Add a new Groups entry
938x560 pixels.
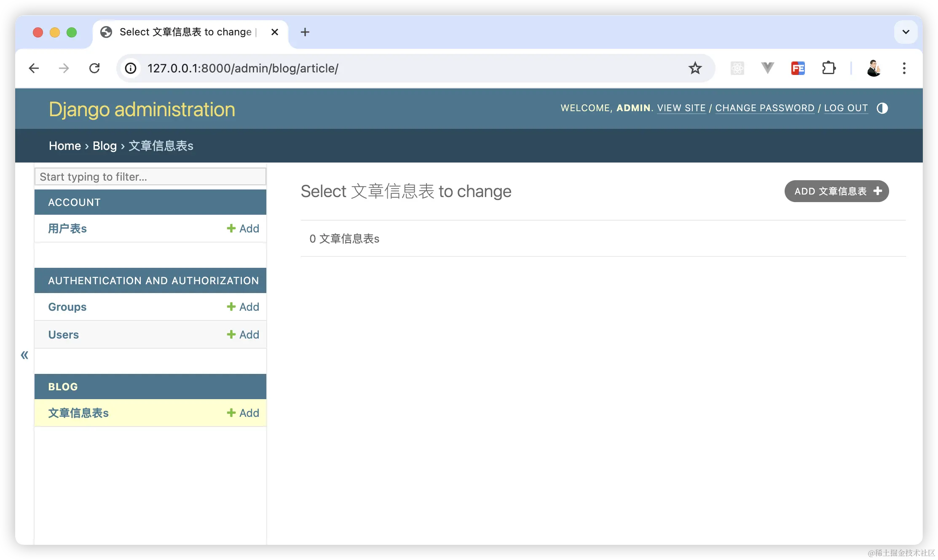(243, 307)
